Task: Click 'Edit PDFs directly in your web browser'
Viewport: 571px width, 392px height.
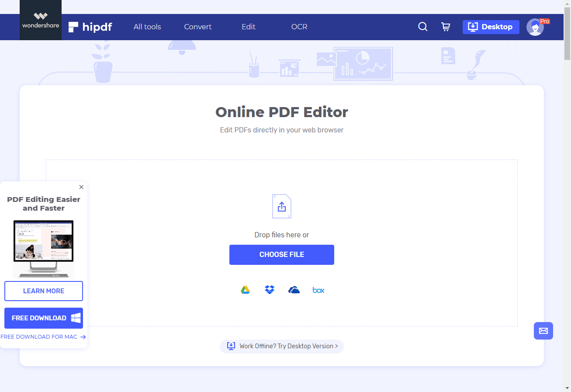Action: [282, 130]
